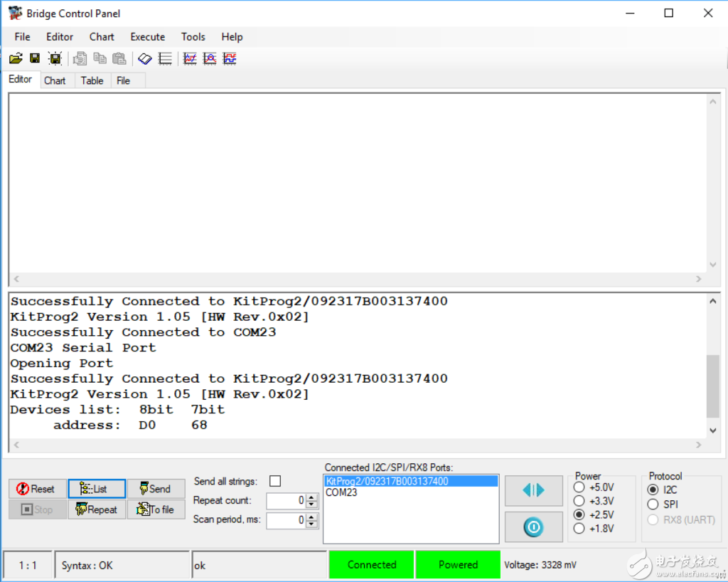Switch to the Table tab
Viewport: 728px width, 582px height.
point(92,81)
